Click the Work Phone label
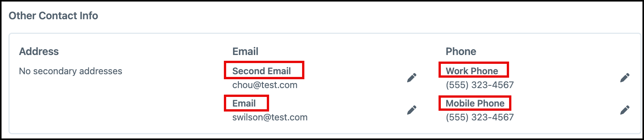The image size is (644, 140). click(x=472, y=71)
